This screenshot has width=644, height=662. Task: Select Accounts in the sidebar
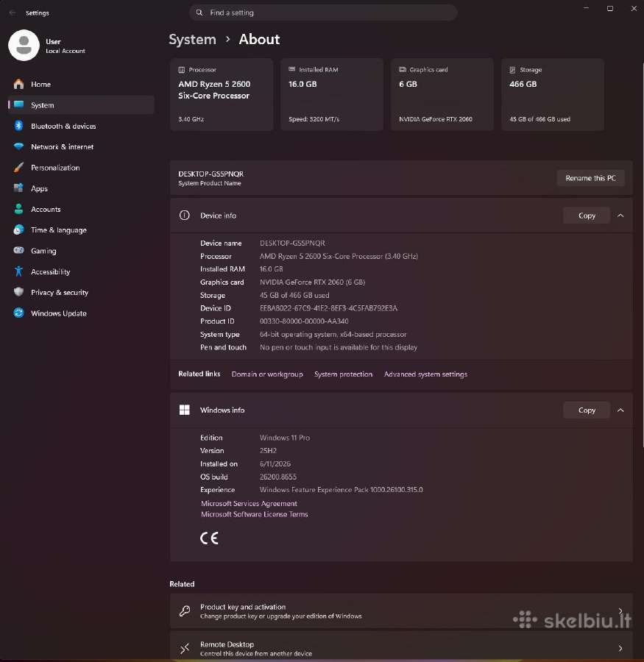click(81, 209)
